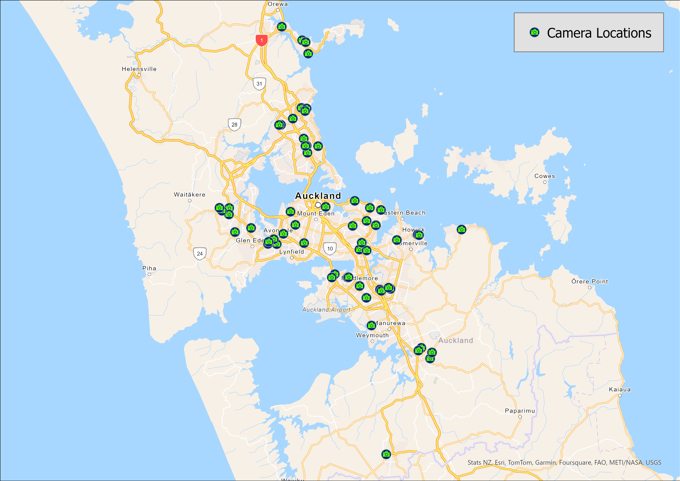Click the Piha place label
This screenshot has height=481, width=680.
tap(149, 268)
